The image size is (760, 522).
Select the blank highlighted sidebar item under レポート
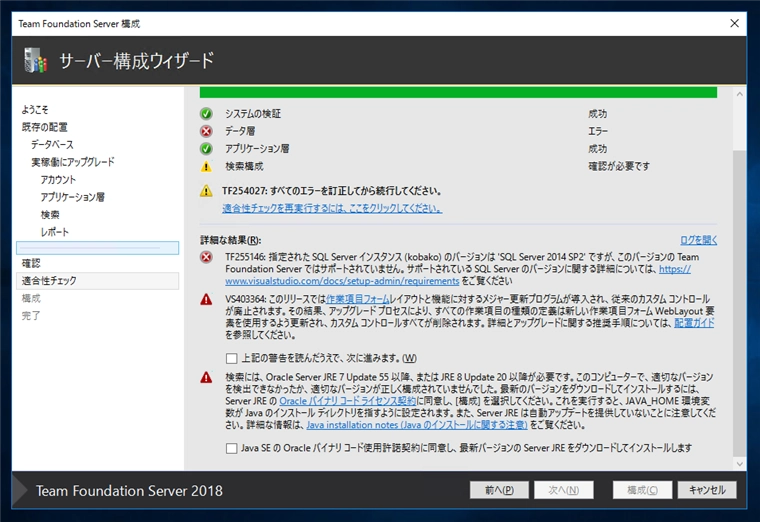click(97, 248)
